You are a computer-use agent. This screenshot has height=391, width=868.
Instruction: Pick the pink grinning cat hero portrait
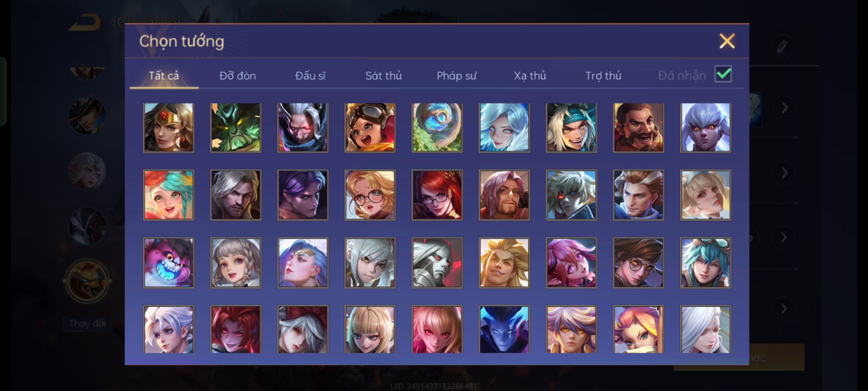pyautogui.click(x=169, y=262)
